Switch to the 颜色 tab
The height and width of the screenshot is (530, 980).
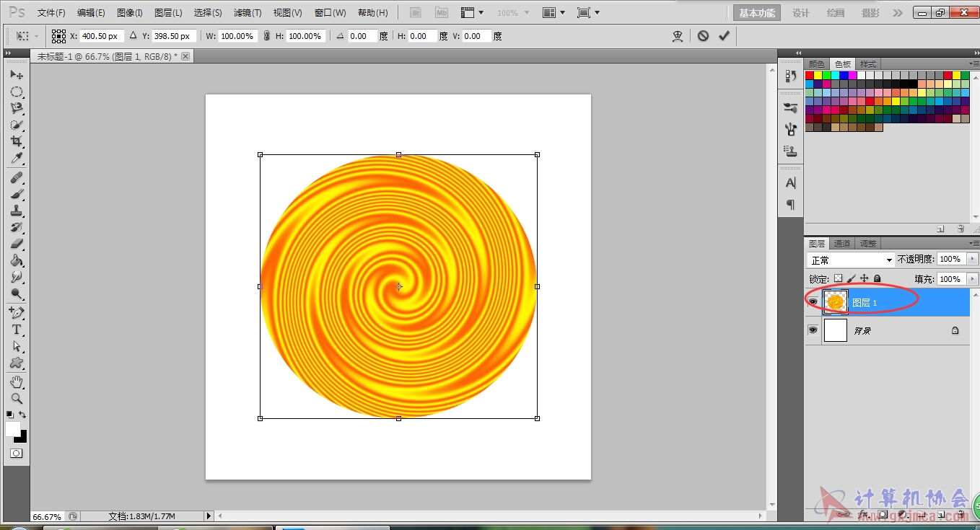(816, 64)
